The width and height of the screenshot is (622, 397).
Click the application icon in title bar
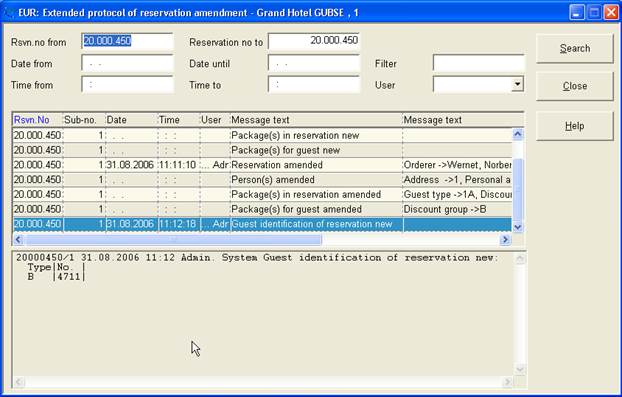(10, 13)
